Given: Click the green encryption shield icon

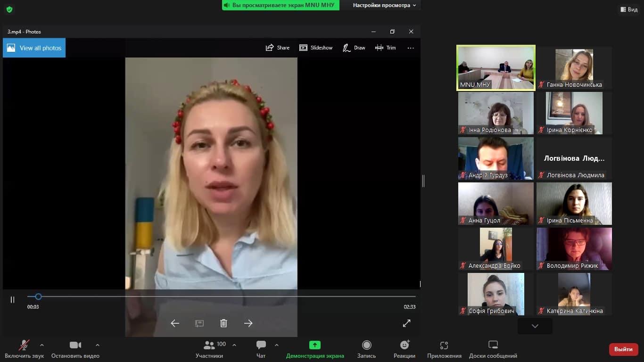Looking at the screenshot, I should [x=9, y=9].
